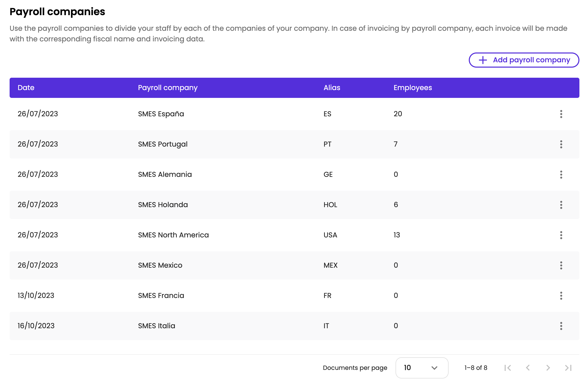Select the SMES Portugal row name
The height and width of the screenshot is (383, 588).
(163, 144)
